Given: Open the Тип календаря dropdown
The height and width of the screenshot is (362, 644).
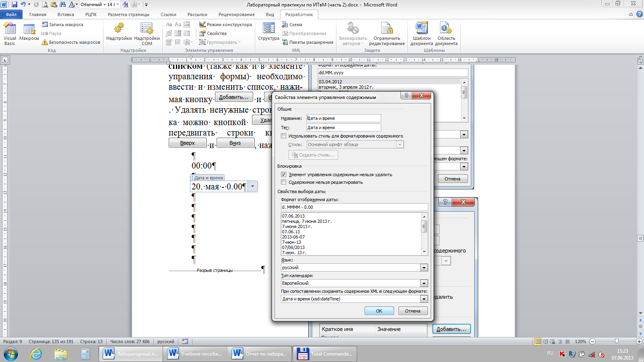Looking at the screenshot, I should (x=424, y=283).
